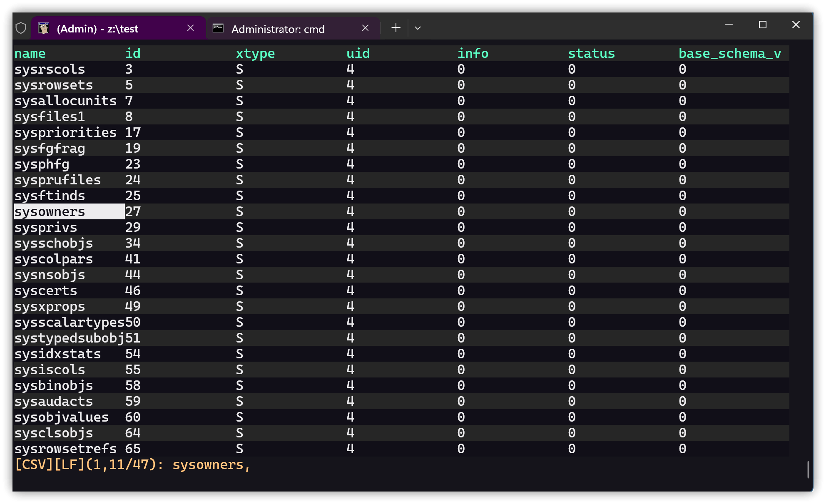Select the 'syscolpars' name cell
This screenshot has height=504, width=826.
point(54,259)
